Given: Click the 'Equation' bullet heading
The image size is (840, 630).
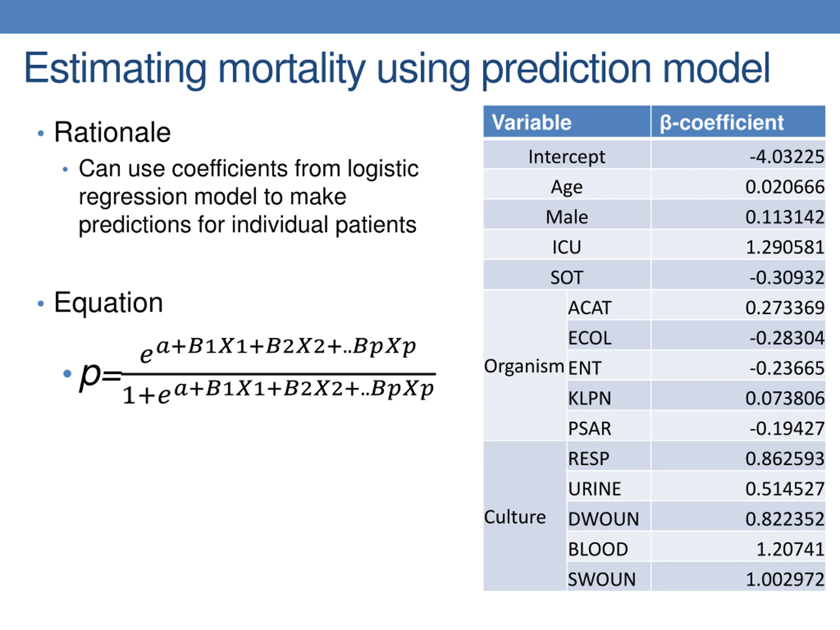Looking at the screenshot, I should (109, 303).
